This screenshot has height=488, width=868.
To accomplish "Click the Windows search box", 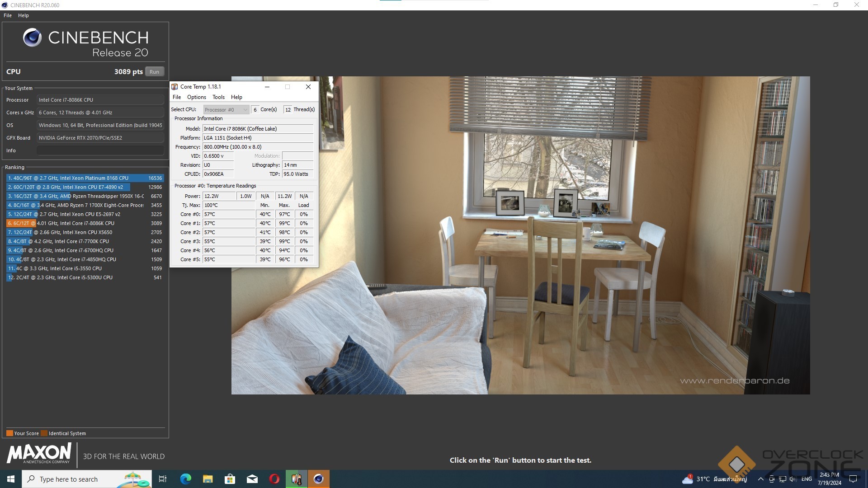I will [86, 479].
